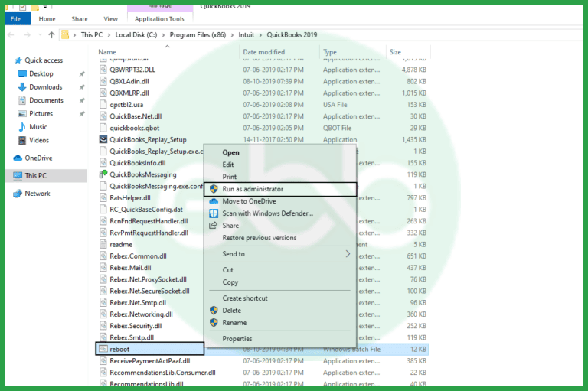Open the recent locations dropdown arrow
Screen dimensions: 588x391
(x=40, y=35)
